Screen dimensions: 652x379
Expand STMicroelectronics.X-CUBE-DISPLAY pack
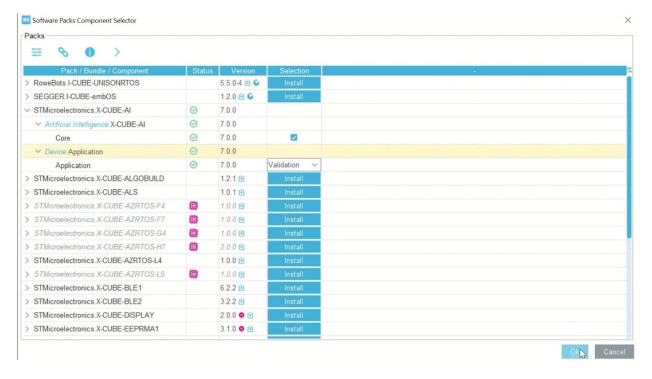(27, 315)
